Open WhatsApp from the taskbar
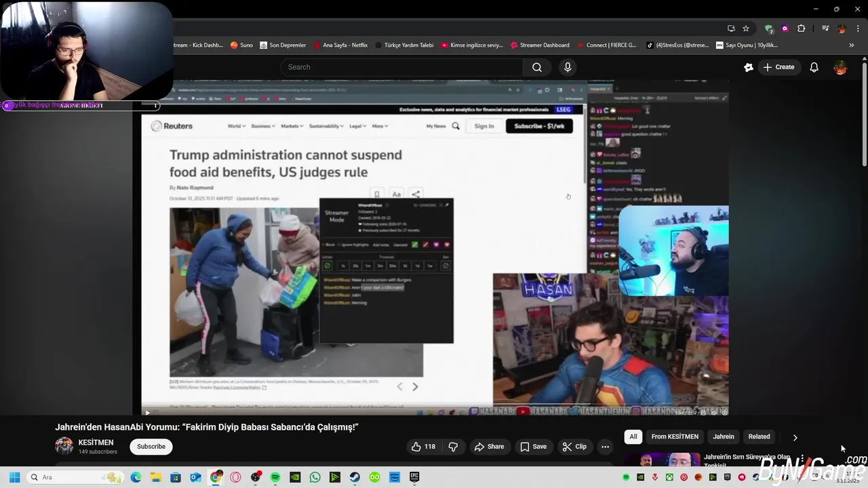Image resolution: width=868 pixels, height=488 pixels. coord(315,477)
